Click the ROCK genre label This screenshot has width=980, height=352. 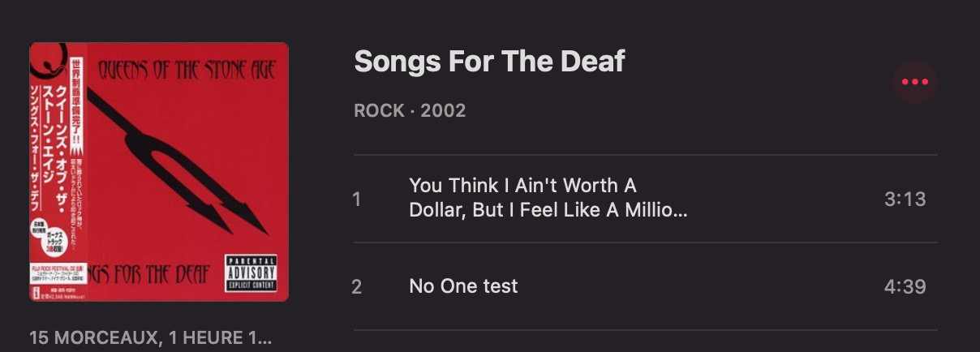point(379,110)
